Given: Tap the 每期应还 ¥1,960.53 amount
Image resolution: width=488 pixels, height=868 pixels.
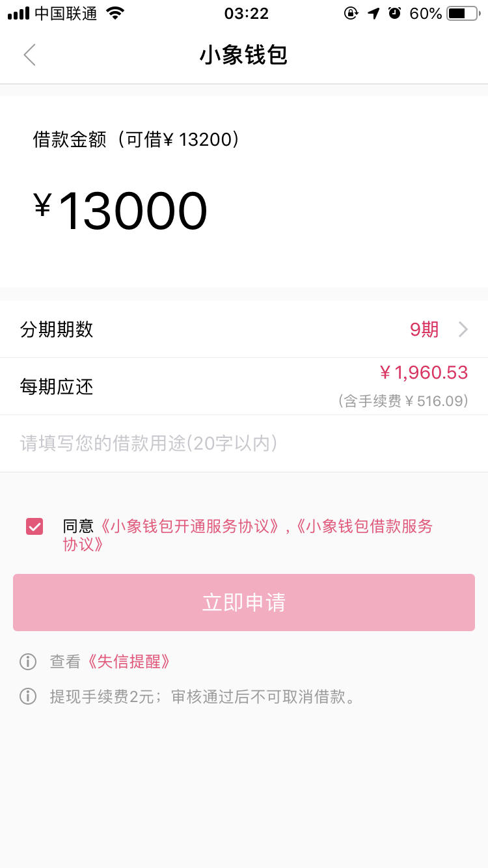Looking at the screenshot, I should (424, 373).
